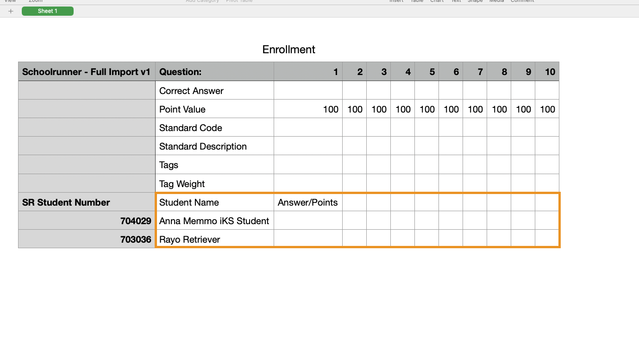Click the Standard Code label cell

215,127
